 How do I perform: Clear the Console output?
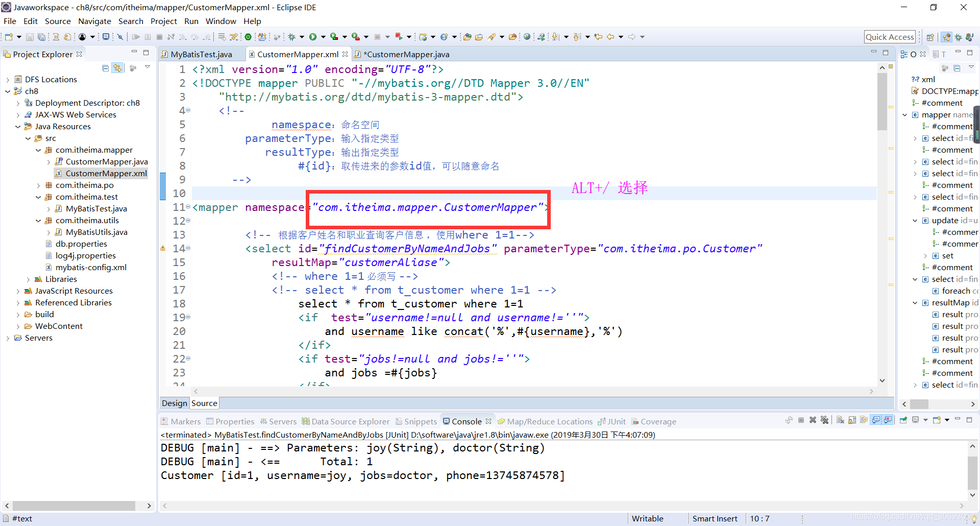(840, 420)
